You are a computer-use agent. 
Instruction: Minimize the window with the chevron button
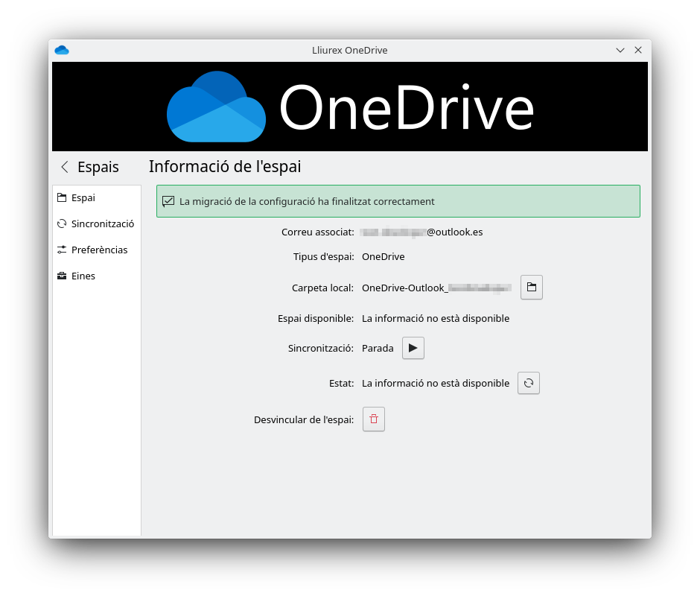tap(620, 51)
